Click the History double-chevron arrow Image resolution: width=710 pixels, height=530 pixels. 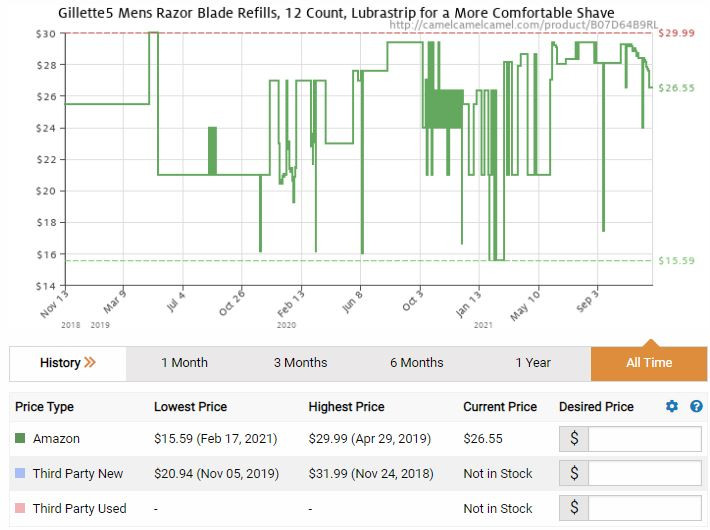click(x=90, y=362)
